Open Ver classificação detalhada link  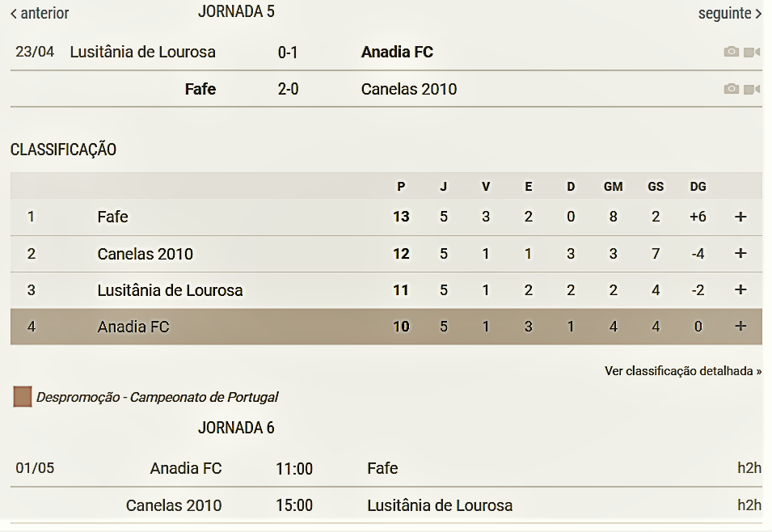click(682, 371)
